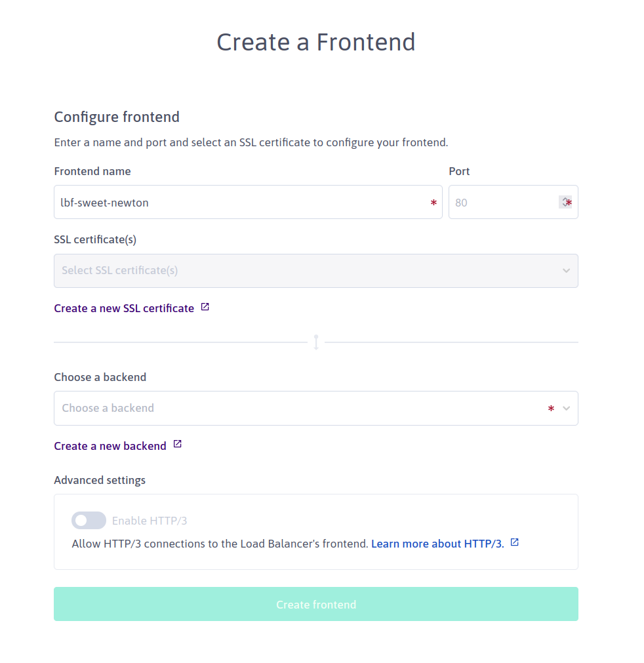Open the Create a new SSL certificate link

(x=124, y=308)
